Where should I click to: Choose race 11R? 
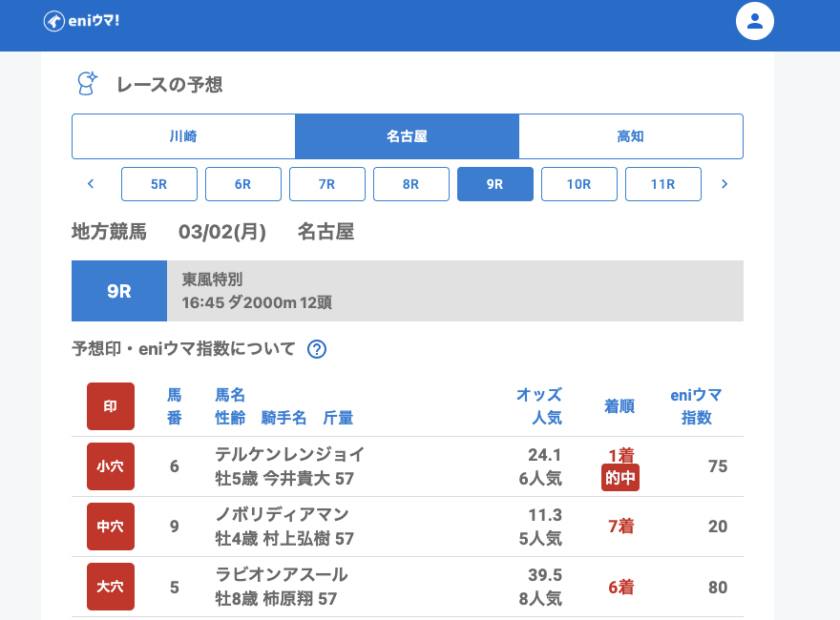pyautogui.click(x=663, y=184)
